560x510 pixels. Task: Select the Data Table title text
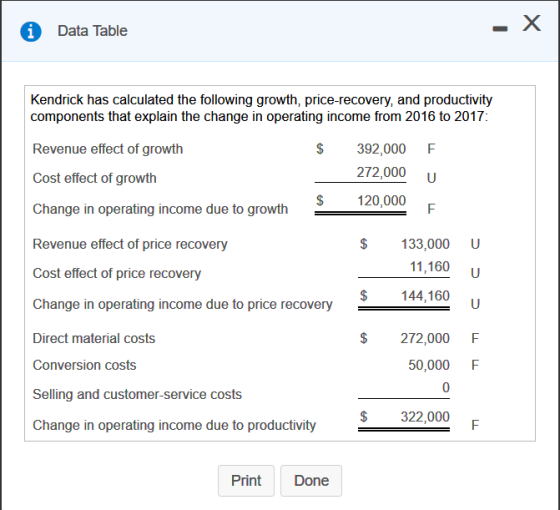(x=92, y=31)
